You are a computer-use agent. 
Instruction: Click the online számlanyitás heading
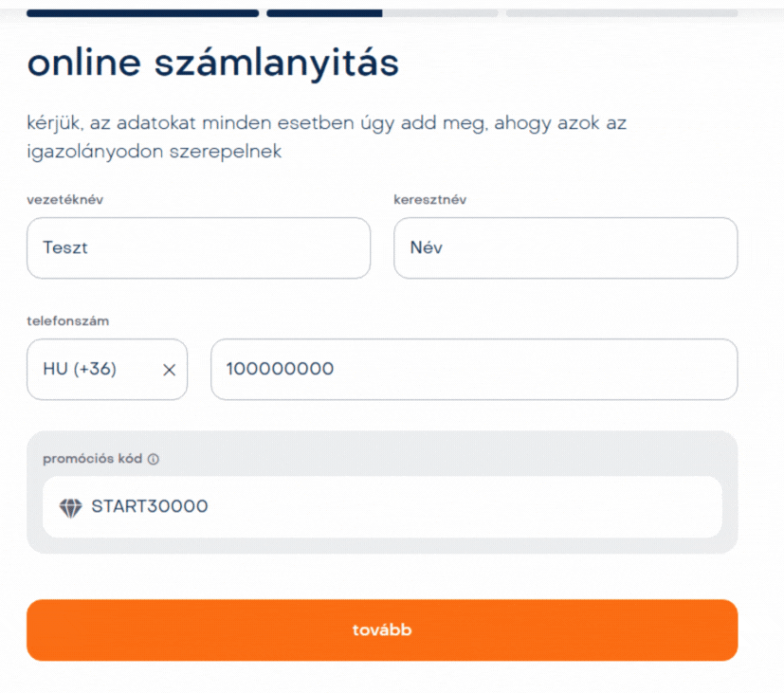213,64
